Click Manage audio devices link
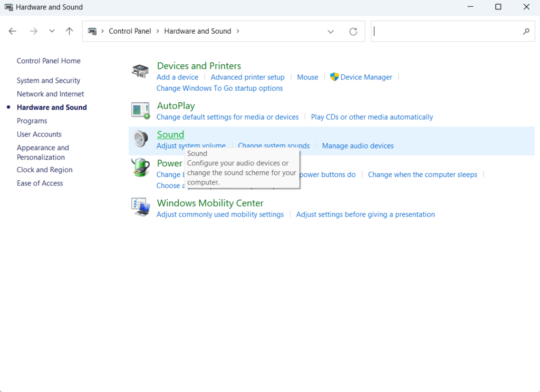 [x=358, y=145]
